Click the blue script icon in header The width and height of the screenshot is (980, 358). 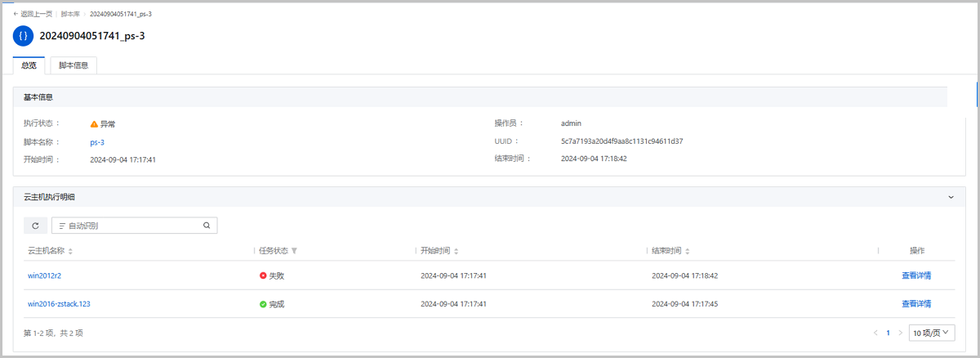coord(23,36)
